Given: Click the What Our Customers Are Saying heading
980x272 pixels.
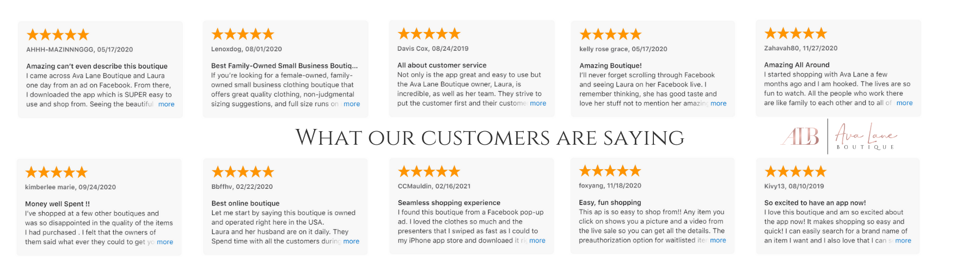Looking at the screenshot, I should click(489, 138).
